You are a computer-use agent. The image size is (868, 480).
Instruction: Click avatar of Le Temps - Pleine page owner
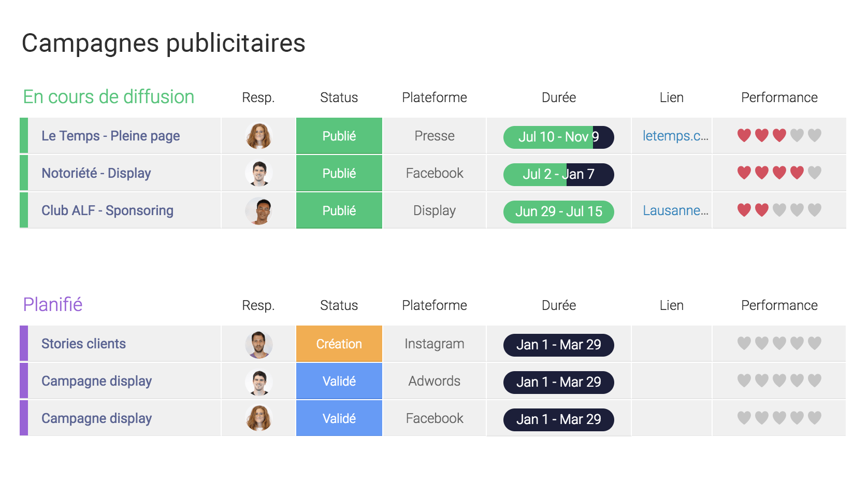pos(259,136)
